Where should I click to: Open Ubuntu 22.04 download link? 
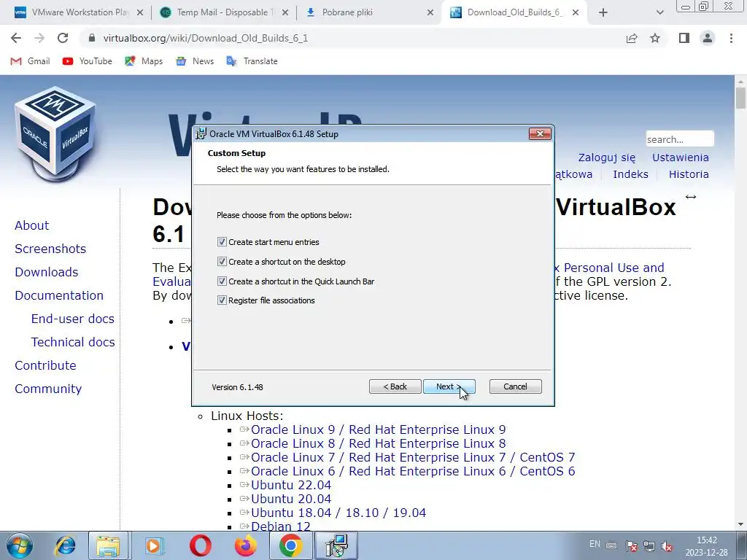(x=291, y=485)
